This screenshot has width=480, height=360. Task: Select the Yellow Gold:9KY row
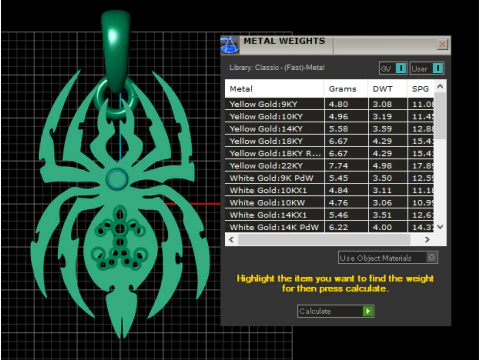(x=330, y=104)
